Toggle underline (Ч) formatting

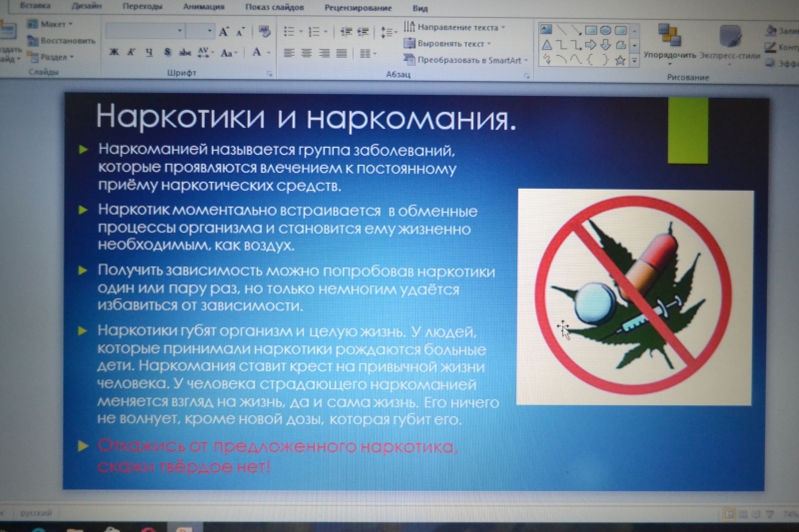tap(147, 52)
